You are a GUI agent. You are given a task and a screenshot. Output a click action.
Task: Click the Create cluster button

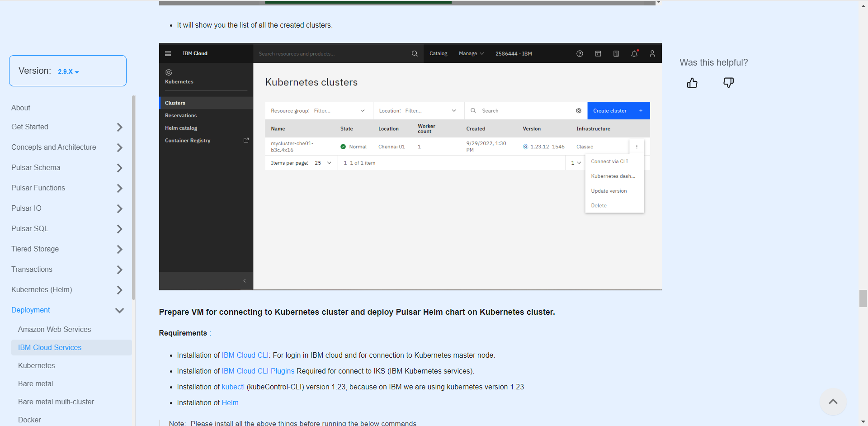click(x=618, y=111)
